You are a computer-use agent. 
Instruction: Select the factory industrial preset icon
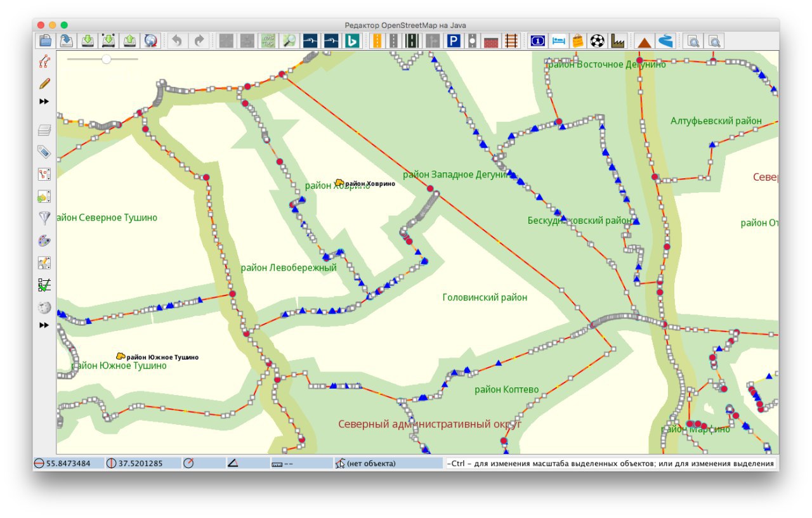pos(617,41)
